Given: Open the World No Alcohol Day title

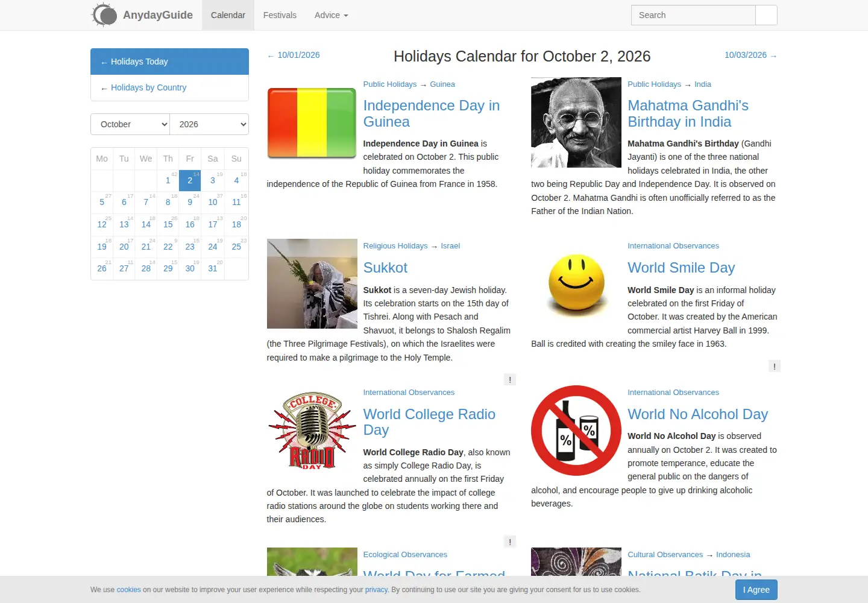Looking at the screenshot, I should [697, 414].
